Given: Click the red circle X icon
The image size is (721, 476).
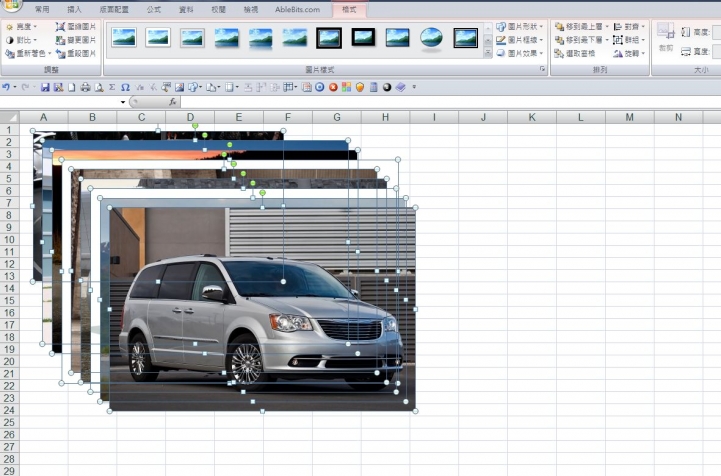Looking at the screenshot, I should (x=333, y=87).
